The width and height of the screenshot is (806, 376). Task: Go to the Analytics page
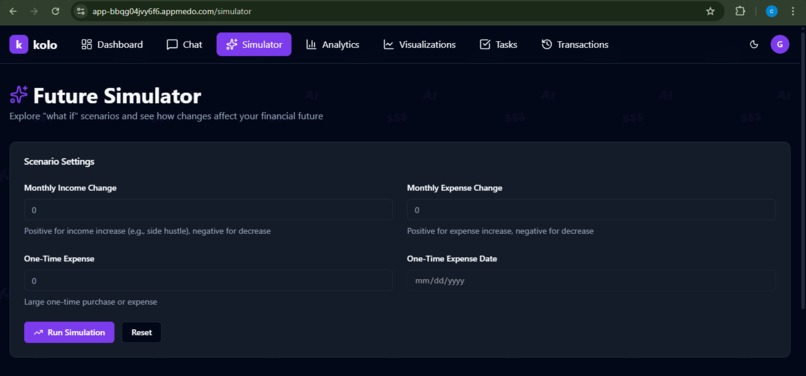click(333, 44)
